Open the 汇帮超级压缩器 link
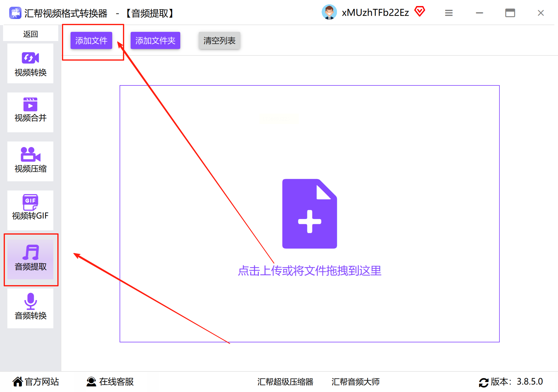 pos(285,382)
